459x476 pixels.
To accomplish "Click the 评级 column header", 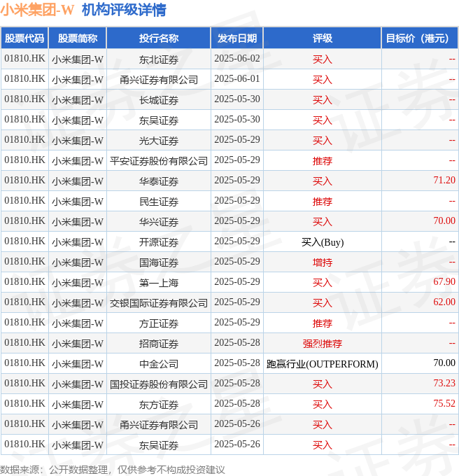I will 323,38.
